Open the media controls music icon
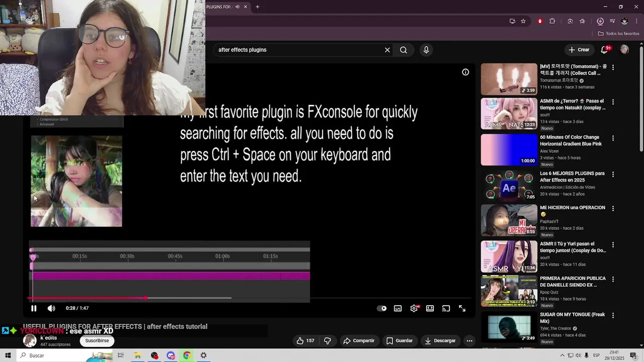Image resolution: width=644 pixels, height=362 pixels. point(612,21)
